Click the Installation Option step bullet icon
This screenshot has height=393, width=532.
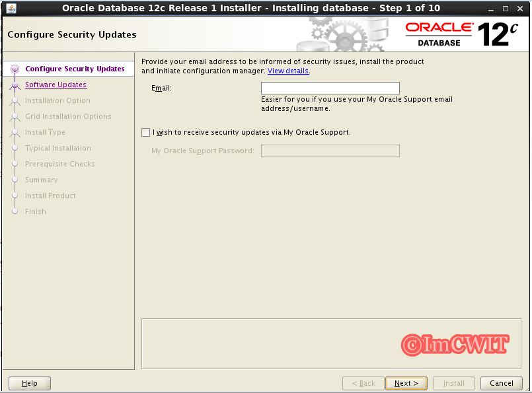point(15,100)
